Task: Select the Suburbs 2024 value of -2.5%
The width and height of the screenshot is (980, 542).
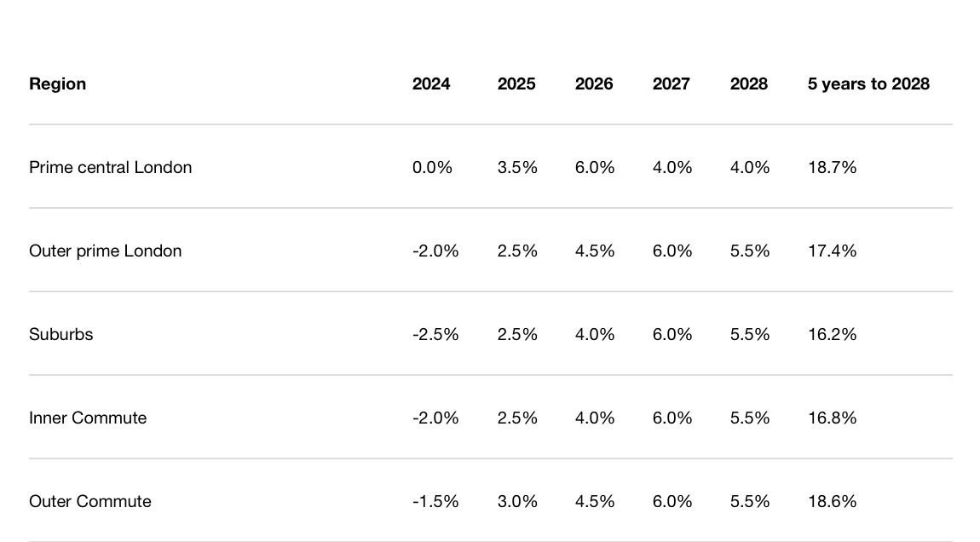Action: pyautogui.click(x=435, y=334)
